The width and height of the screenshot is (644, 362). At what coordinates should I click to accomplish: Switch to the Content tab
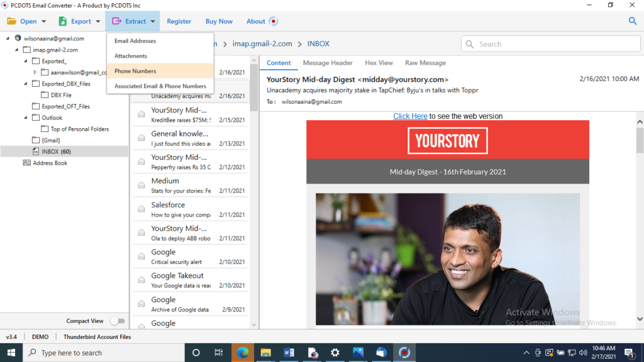point(279,63)
